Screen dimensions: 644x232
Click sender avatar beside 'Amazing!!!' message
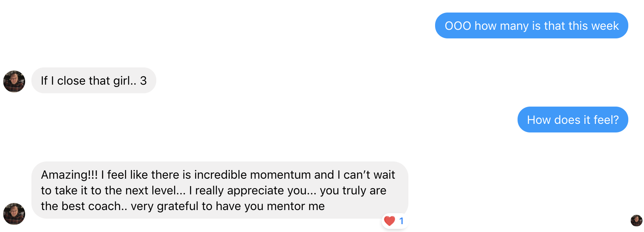tap(14, 214)
